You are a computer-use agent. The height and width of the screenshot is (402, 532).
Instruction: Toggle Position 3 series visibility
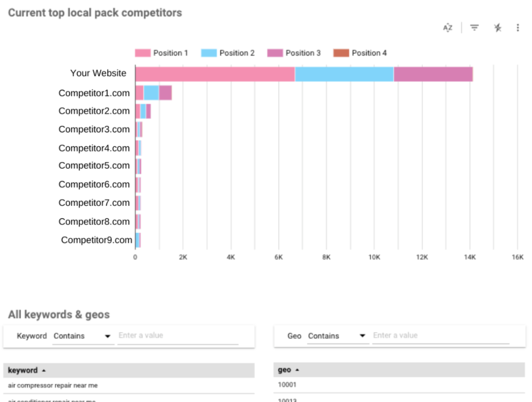click(302, 53)
